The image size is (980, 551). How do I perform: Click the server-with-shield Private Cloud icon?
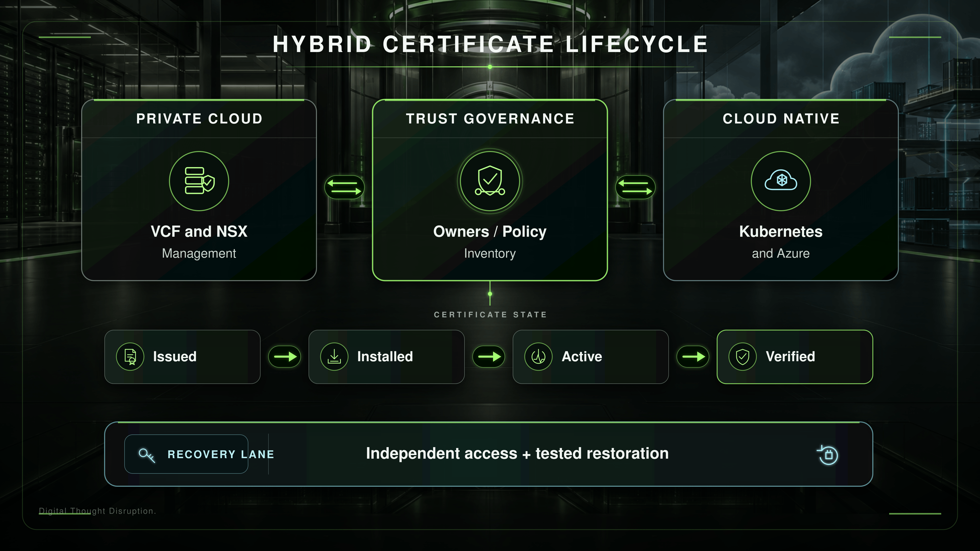(199, 181)
